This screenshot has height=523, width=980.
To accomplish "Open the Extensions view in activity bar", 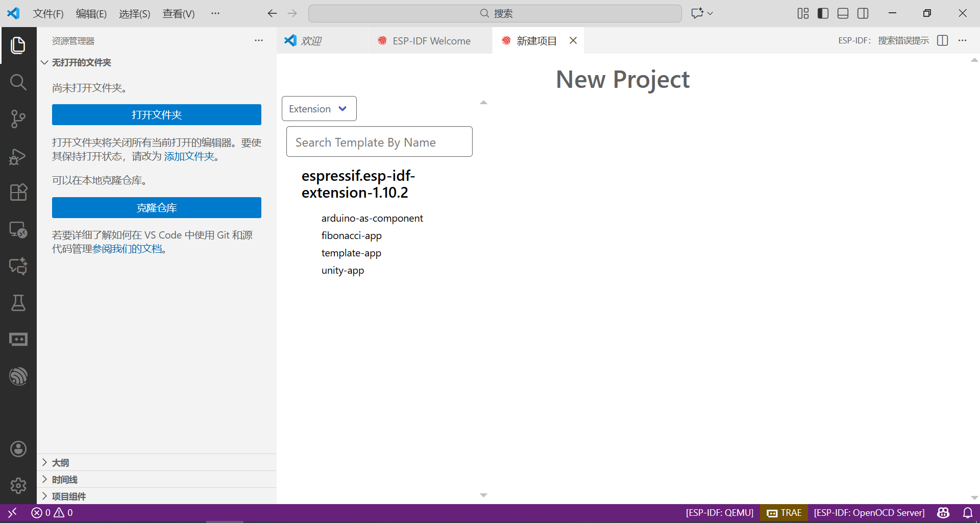I will point(18,193).
